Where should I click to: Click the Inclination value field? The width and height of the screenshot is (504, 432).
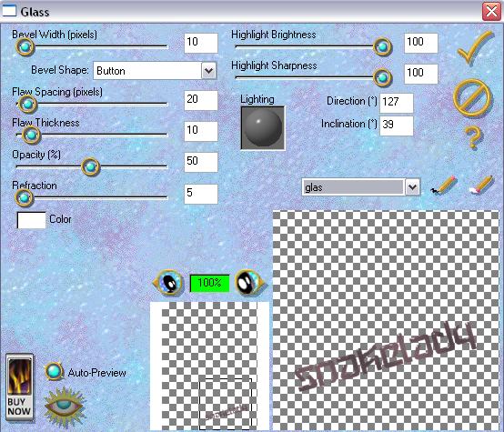pyautogui.click(x=397, y=126)
